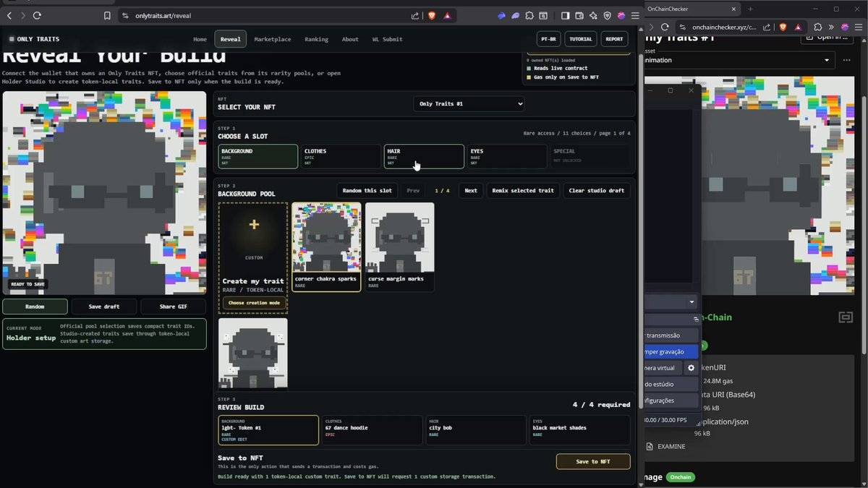Open the Only Traits #1 NFT dropdown
The image size is (868, 488).
(469, 104)
